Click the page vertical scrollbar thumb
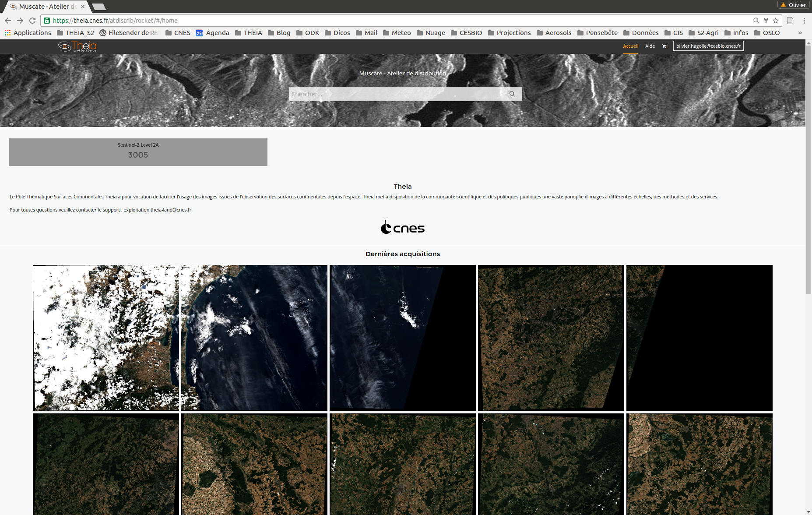Screen dimensions: 812x515 click(x=808, y=170)
